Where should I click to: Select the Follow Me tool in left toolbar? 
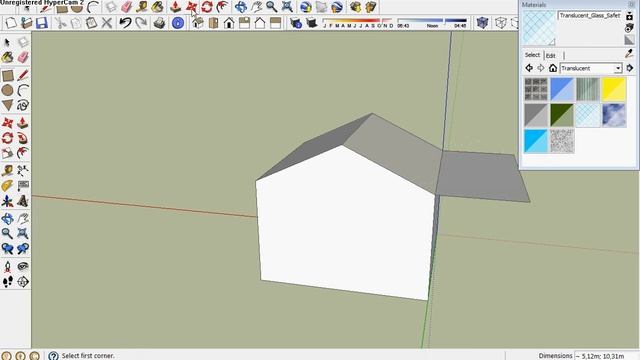[x=23, y=138]
